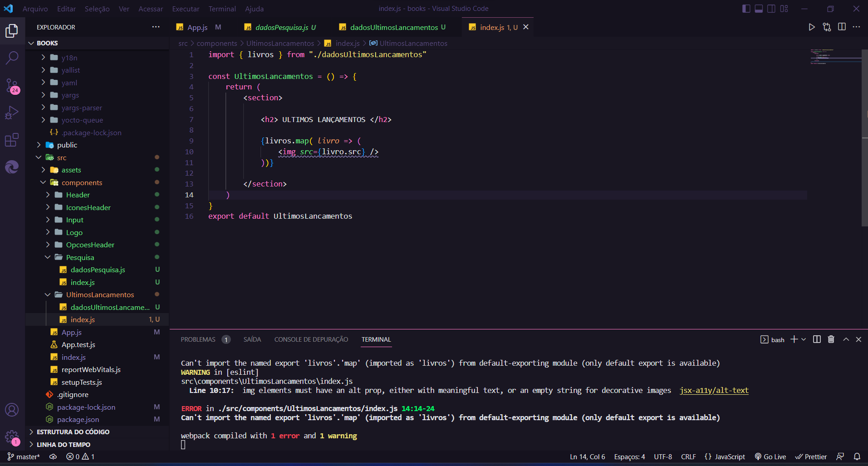The height and width of the screenshot is (466, 868).
Task: Open the SAÍDA panel tab
Action: pyautogui.click(x=252, y=339)
